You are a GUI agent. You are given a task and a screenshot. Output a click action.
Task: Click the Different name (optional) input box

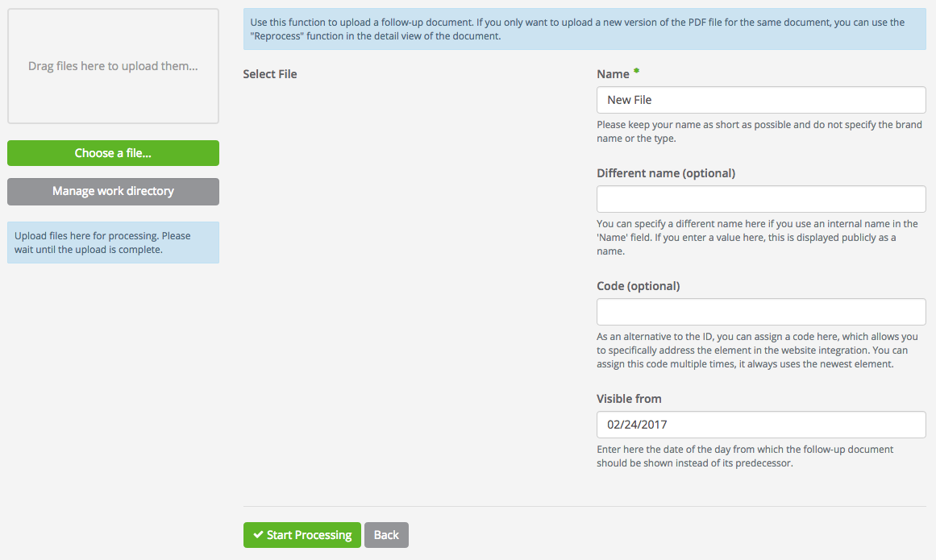pyautogui.click(x=760, y=199)
